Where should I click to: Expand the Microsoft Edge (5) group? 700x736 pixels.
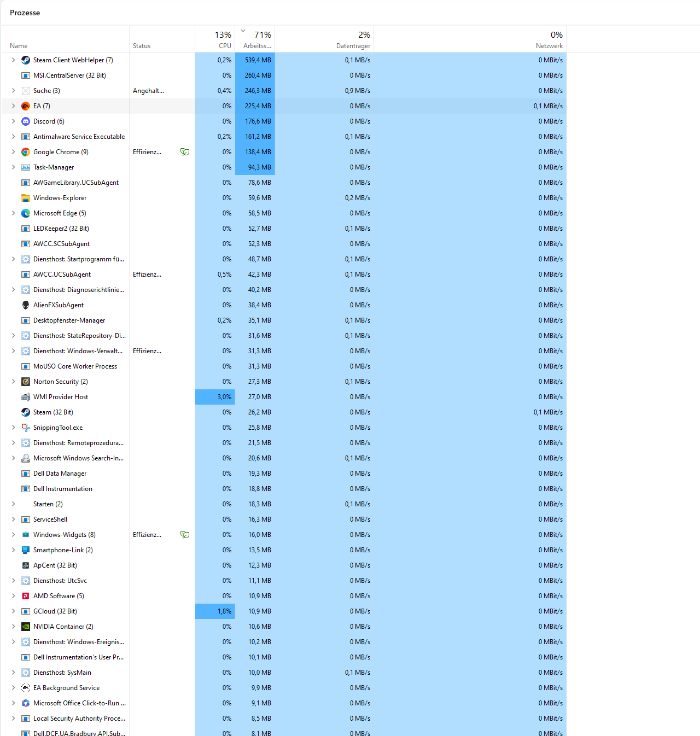[x=14, y=213]
